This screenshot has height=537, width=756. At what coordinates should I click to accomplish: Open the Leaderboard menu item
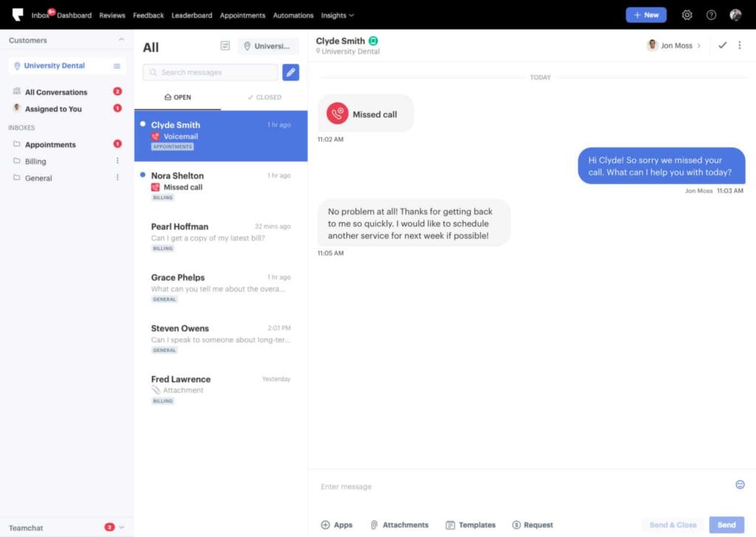[191, 15]
